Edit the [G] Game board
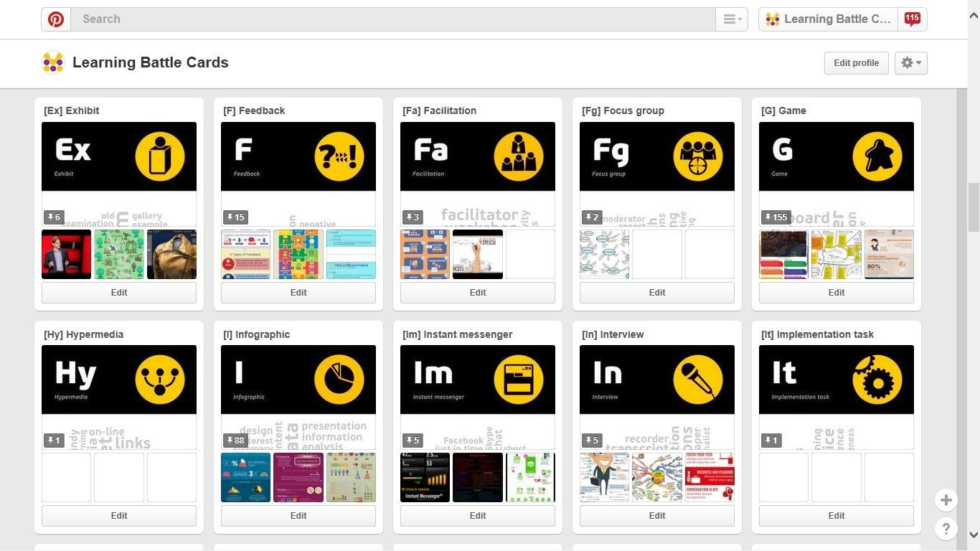This screenshot has height=551, width=980. tap(837, 293)
